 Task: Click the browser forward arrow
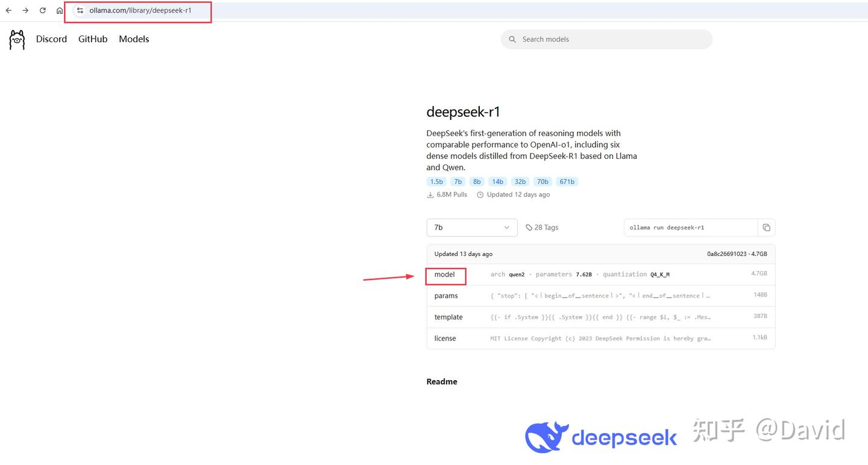click(25, 10)
